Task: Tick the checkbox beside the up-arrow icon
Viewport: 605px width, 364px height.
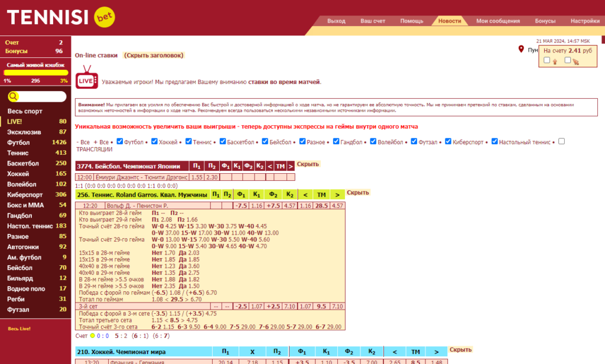Action: (547, 60)
